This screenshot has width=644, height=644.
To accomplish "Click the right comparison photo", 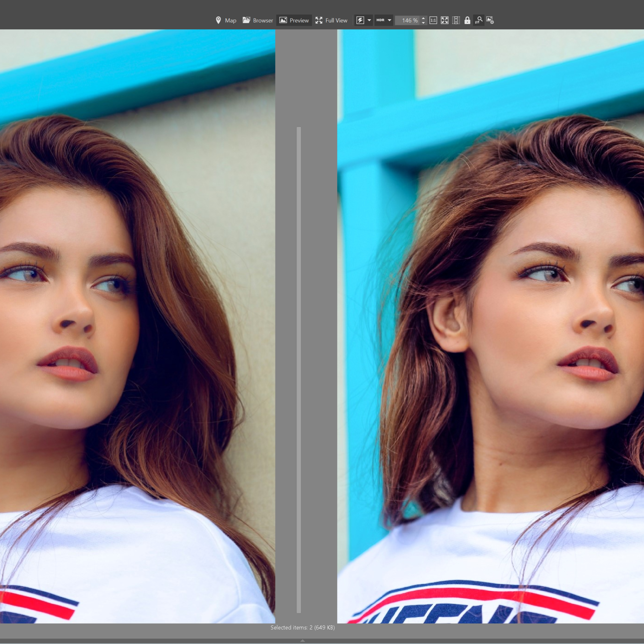I will click(491, 326).
